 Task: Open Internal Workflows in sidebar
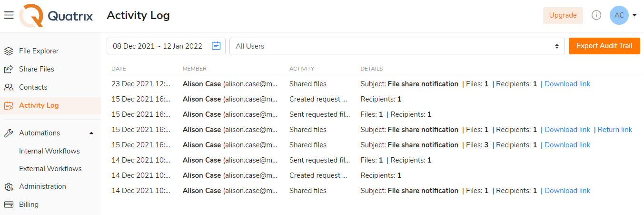(50, 151)
